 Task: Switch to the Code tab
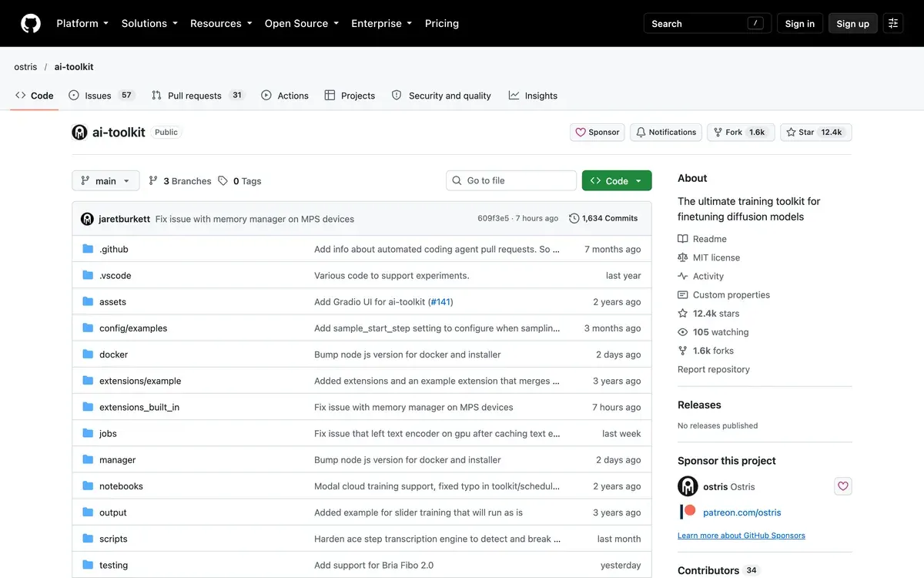[x=35, y=96]
